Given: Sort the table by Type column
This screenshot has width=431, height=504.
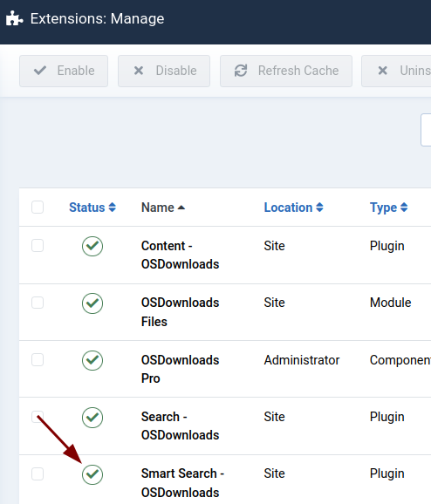Looking at the screenshot, I should (389, 208).
